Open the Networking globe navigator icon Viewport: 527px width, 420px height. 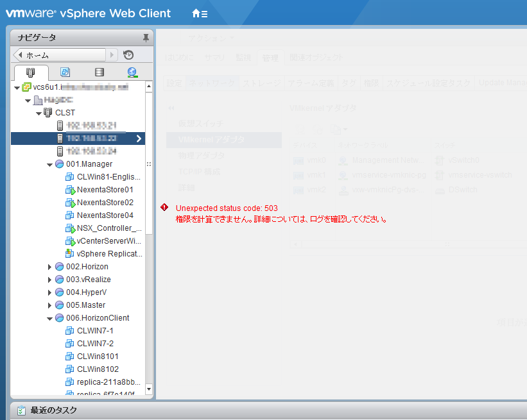click(x=131, y=72)
